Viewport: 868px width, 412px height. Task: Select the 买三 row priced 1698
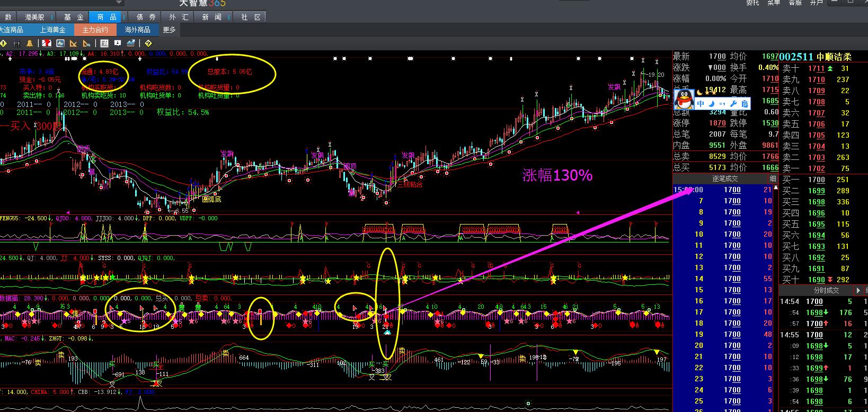[823, 202]
